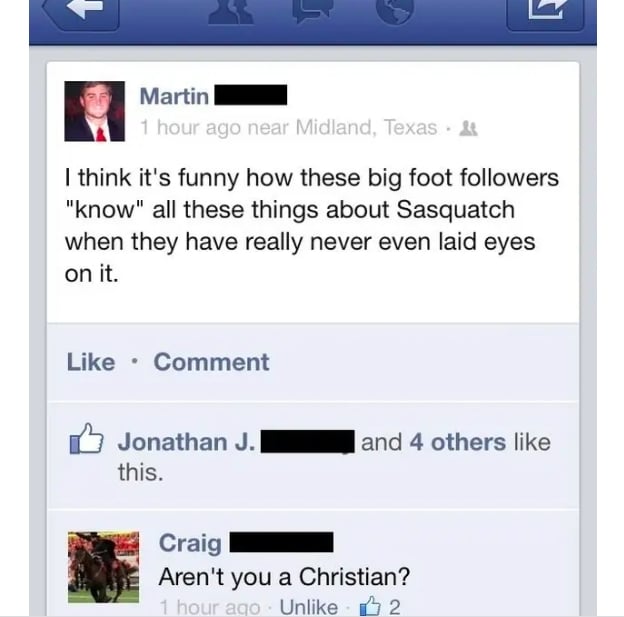Tap the back arrow button
The image size is (624, 617).
(80, 12)
